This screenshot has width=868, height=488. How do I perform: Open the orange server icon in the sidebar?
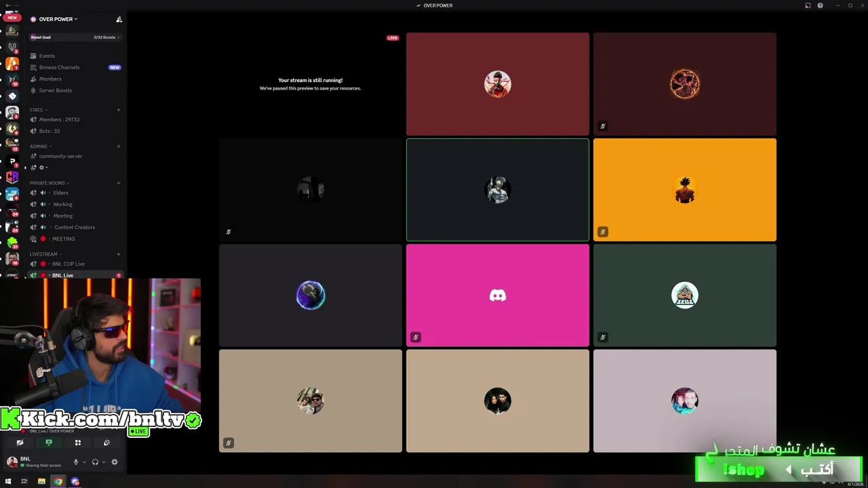tap(12, 64)
